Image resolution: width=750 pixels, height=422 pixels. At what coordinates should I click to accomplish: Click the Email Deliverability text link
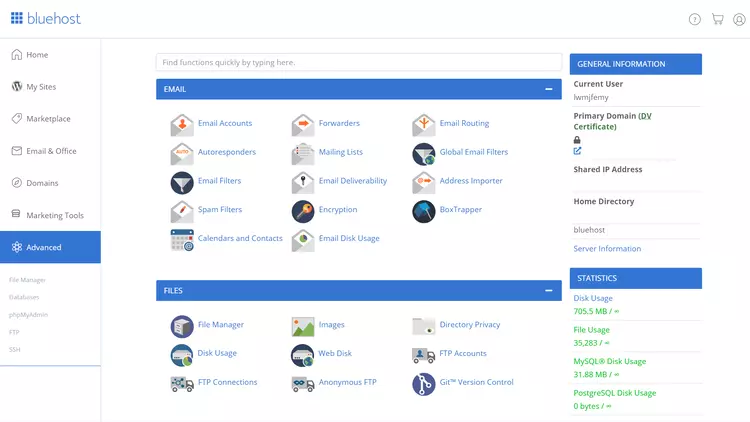pyautogui.click(x=353, y=180)
